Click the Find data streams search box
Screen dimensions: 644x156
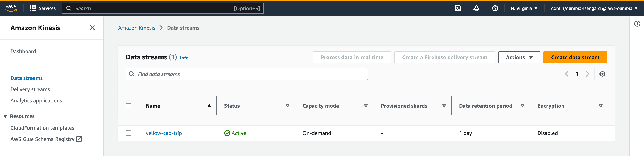[x=246, y=74]
